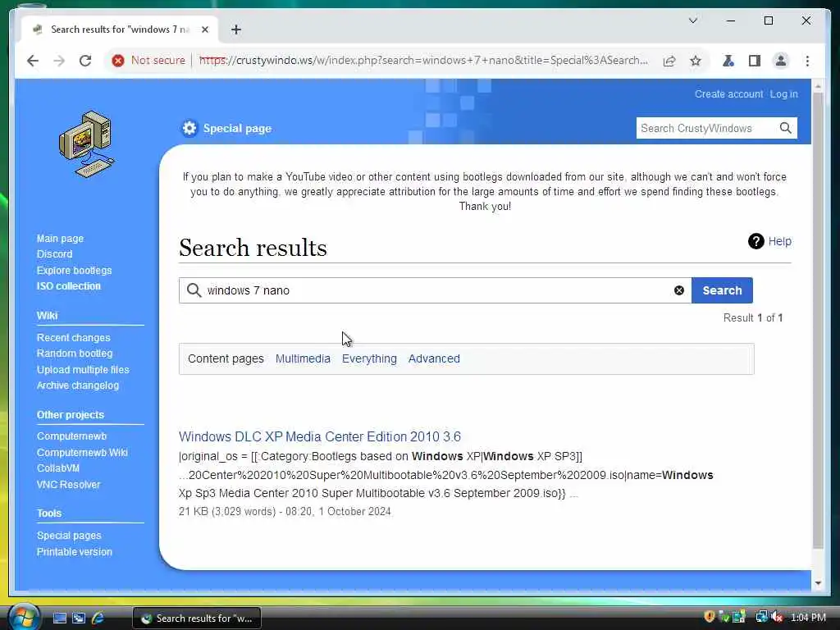Open Upload multiple files link
Screen dimensions: 840x630
coord(83,370)
